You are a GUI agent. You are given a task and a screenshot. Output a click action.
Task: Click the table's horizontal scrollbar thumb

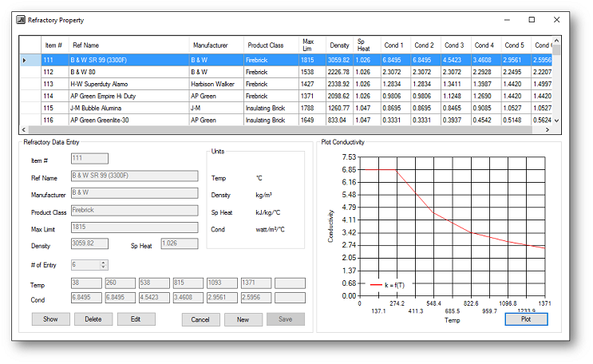pyautogui.click(x=280, y=130)
